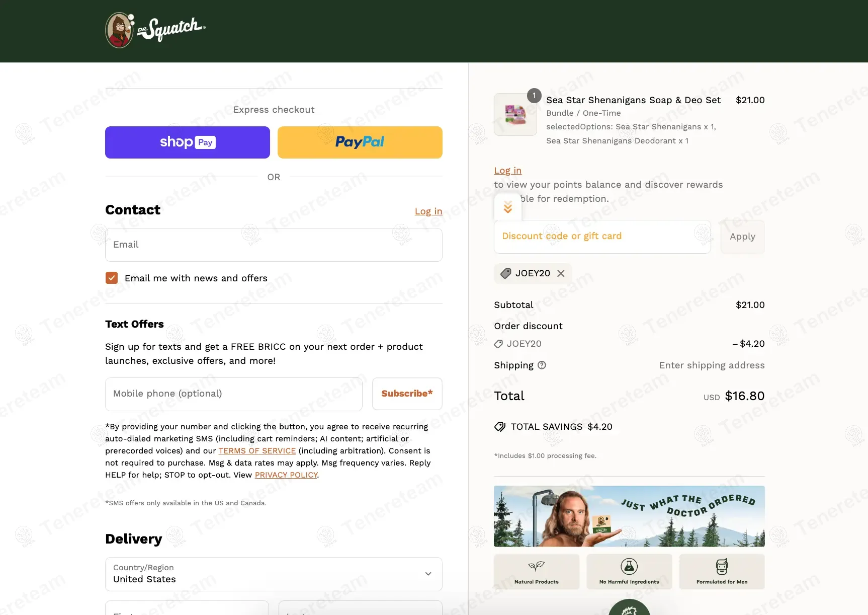Remove the JOEY20 discount code
Screen dimensions: 868x615
(x=561, y=273)
